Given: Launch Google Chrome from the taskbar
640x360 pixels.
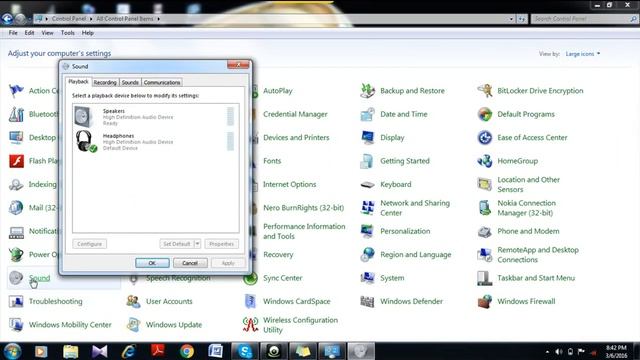Looking at the screenshot, I should tap(187, 351).
